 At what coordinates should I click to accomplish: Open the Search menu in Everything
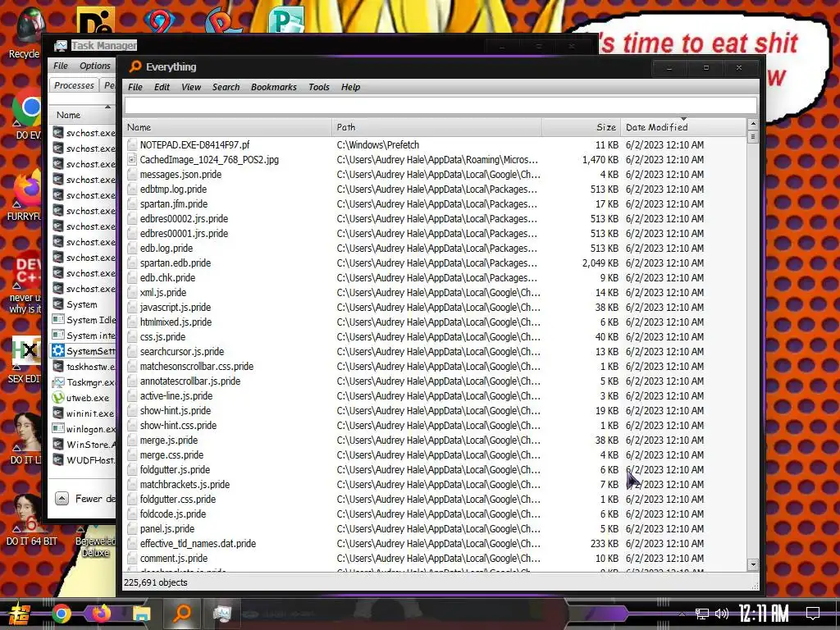tap(226, 87)
